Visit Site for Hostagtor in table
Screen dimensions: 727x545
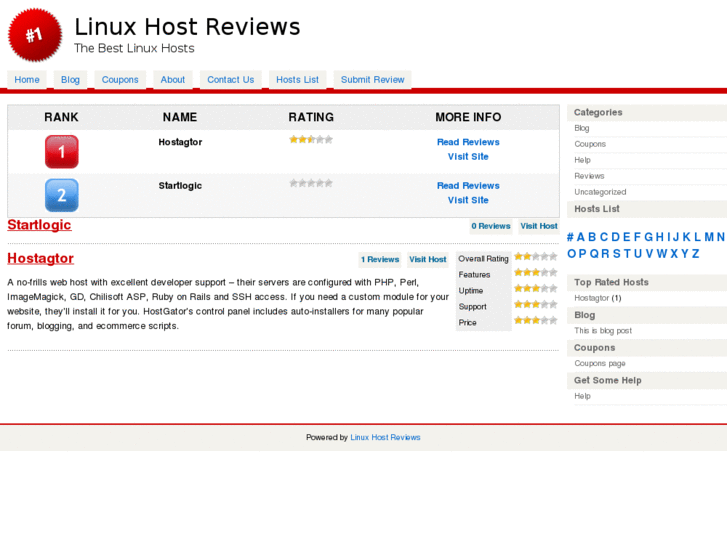pos(468,156)
